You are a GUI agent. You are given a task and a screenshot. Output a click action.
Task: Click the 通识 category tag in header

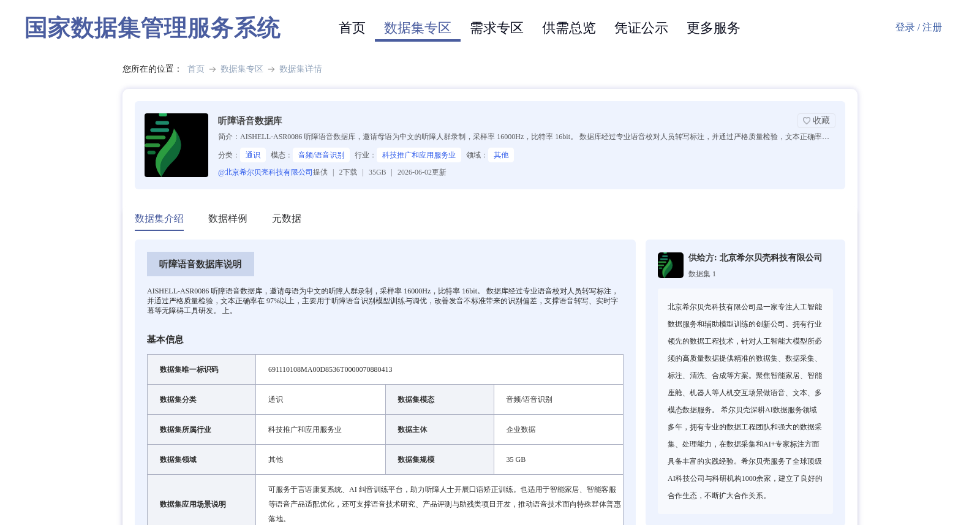tap(253, 155)
